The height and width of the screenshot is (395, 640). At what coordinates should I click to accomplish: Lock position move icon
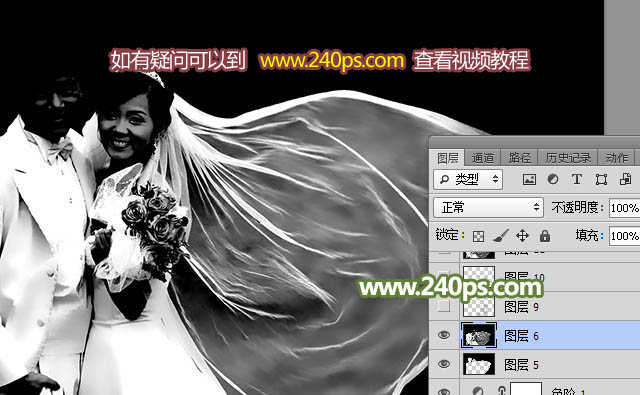522,235
